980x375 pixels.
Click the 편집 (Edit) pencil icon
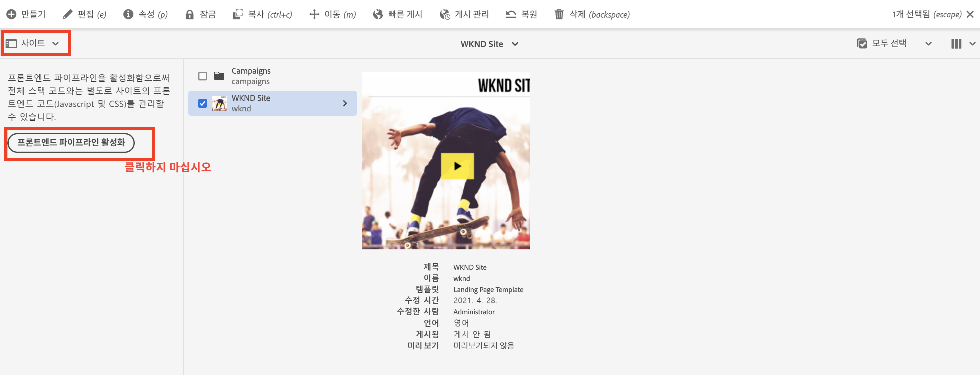[67, 15]
